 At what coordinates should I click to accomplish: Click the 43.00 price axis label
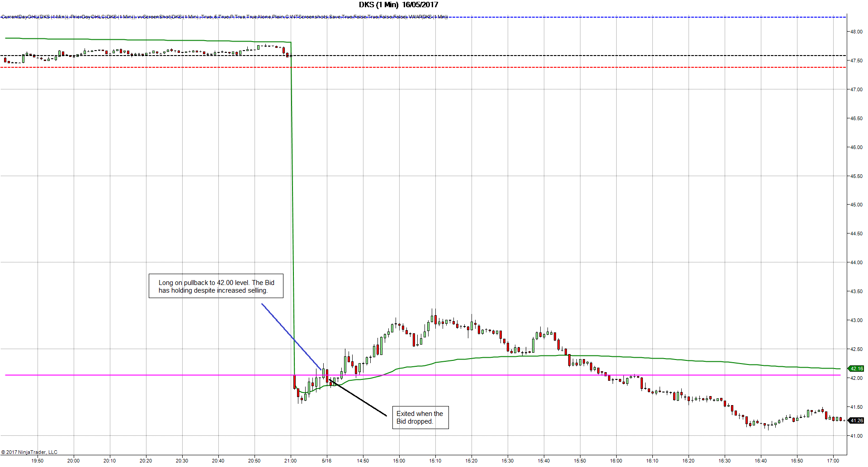(856, 320)
